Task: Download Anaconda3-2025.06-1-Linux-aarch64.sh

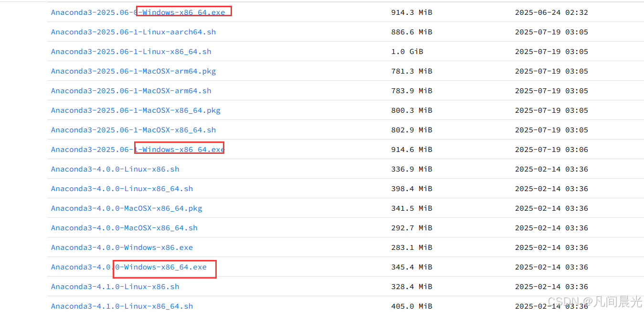Action: [133, 32]
